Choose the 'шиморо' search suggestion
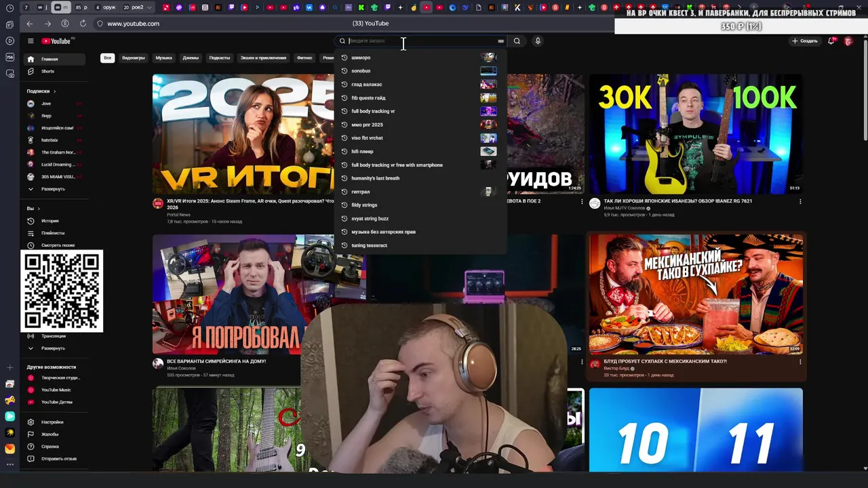868x488 pixels. click(420, 58)
